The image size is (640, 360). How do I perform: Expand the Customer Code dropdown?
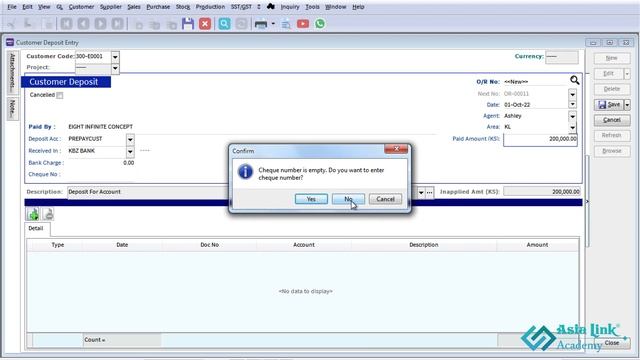pyautogui.click(x=115, y=57)
